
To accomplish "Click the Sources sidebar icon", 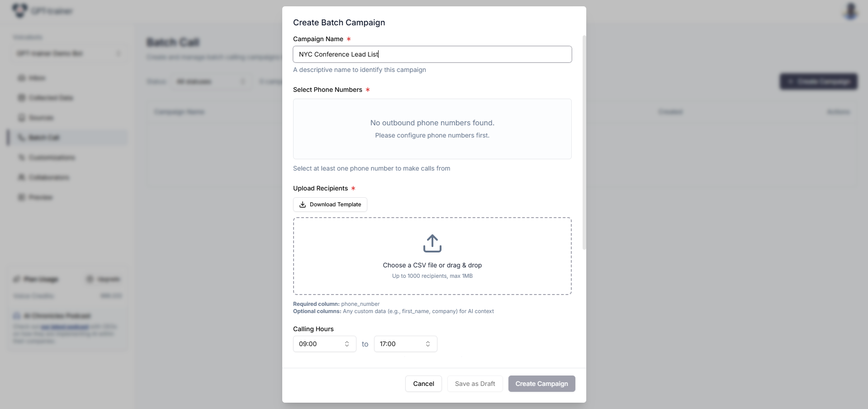I will pyautogui.click(x=21, y=118).
